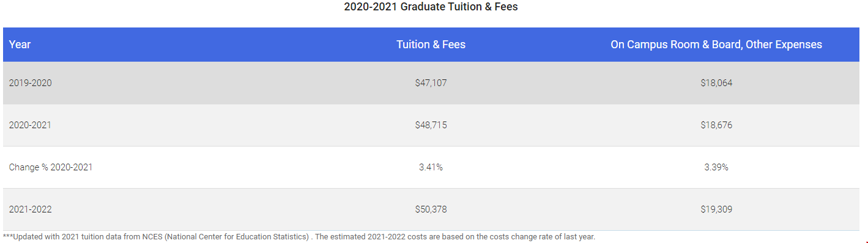
Task: Click the $18,676 room and board value
Action: 716,125
